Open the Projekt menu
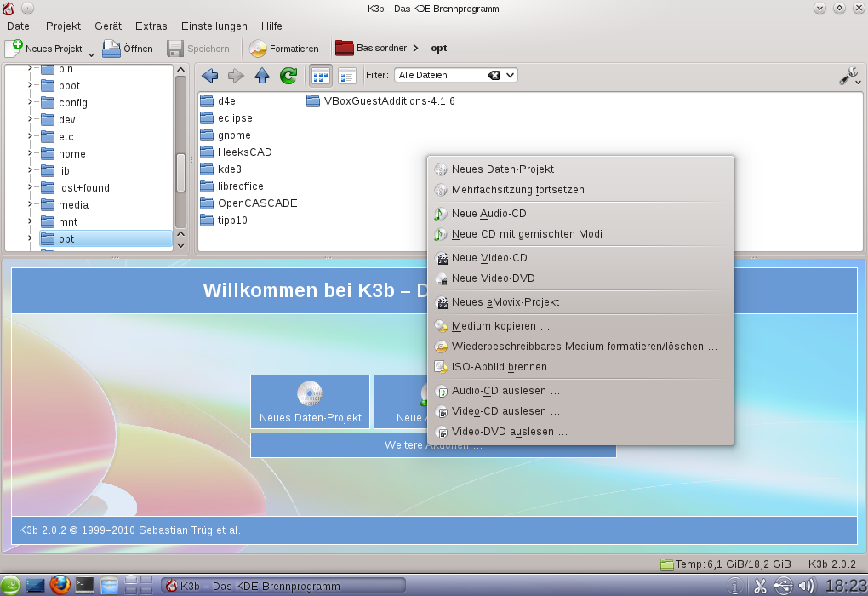Image resolution: width=868 pixels, height=596 pixels. coord(63,26)
